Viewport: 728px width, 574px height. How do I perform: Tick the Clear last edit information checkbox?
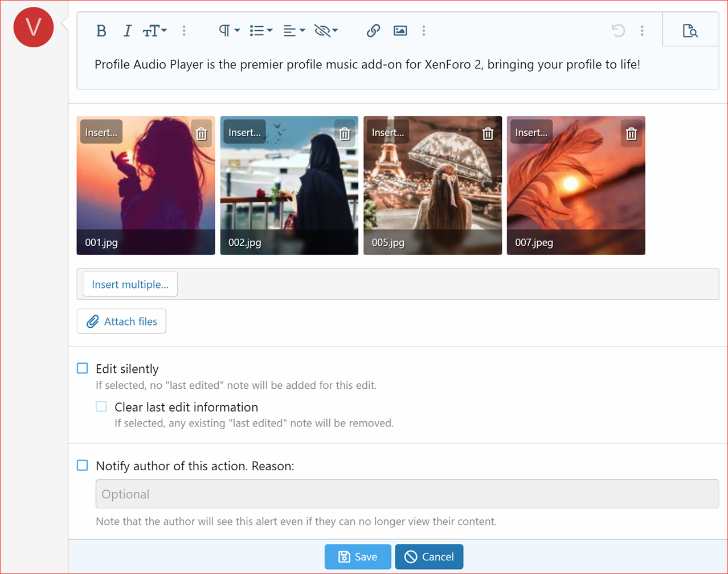click(x=101, y=406)
